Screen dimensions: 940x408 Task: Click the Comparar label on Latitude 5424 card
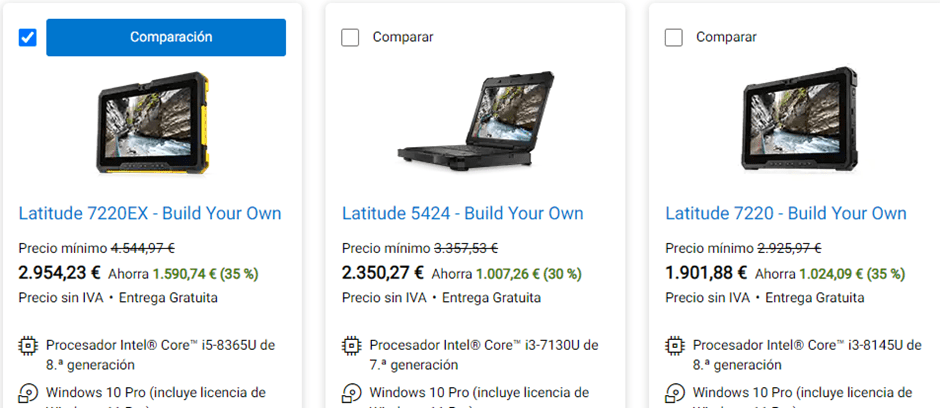pos(403,37)
